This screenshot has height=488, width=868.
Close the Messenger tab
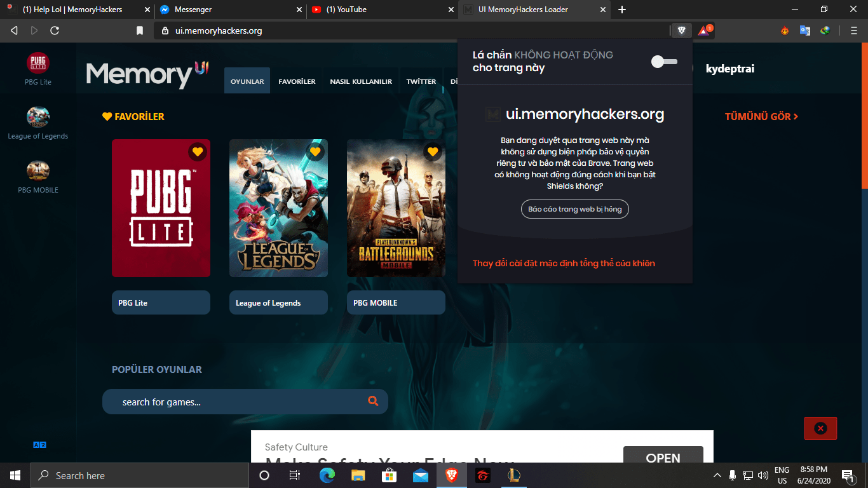pyautogui.click(x=300, y=10)
